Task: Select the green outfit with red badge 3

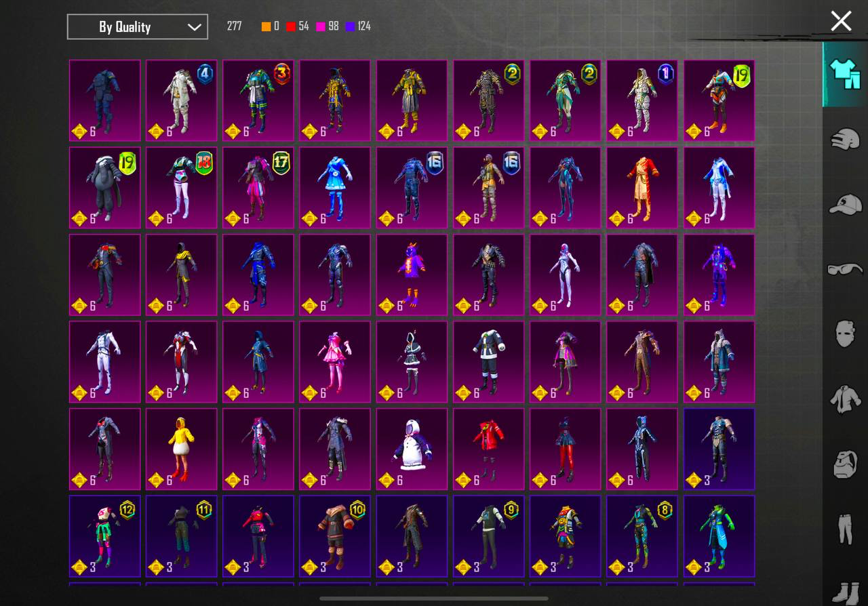Action: (x=258, y=100)
